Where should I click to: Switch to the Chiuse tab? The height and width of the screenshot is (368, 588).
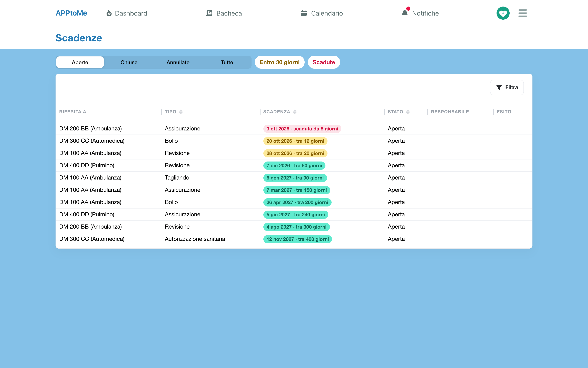129,62
